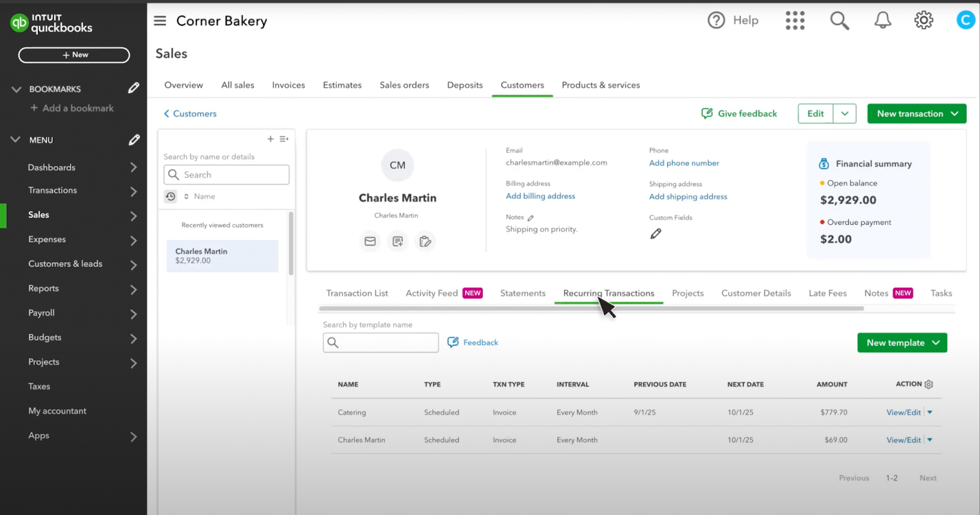The image size is (980, 515).
Task: Open the notifications bell
Action: point(883,20)
